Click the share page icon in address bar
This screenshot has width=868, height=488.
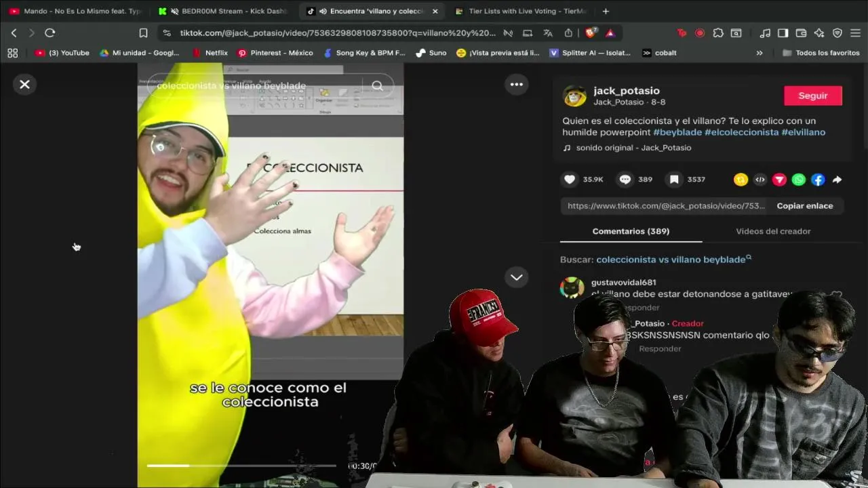(568, 33)
